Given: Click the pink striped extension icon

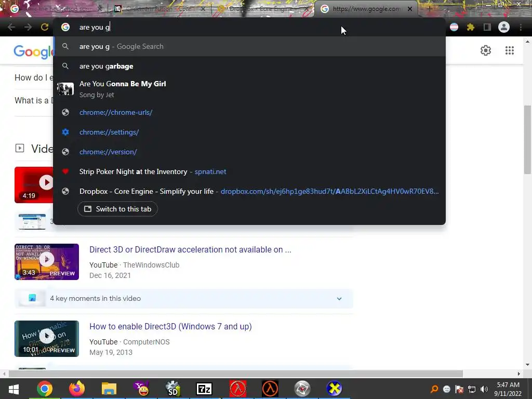Looking at the screenshot, I should 454,27.
